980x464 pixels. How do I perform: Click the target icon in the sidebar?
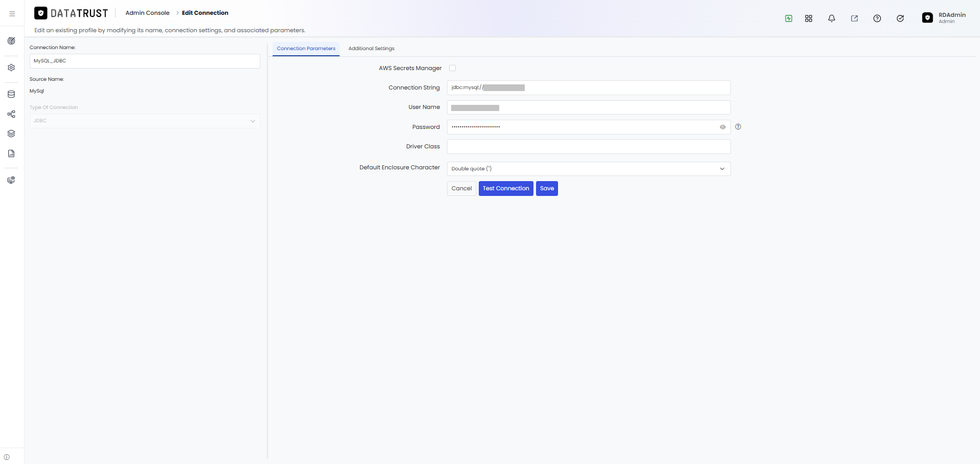click(11, 41)
